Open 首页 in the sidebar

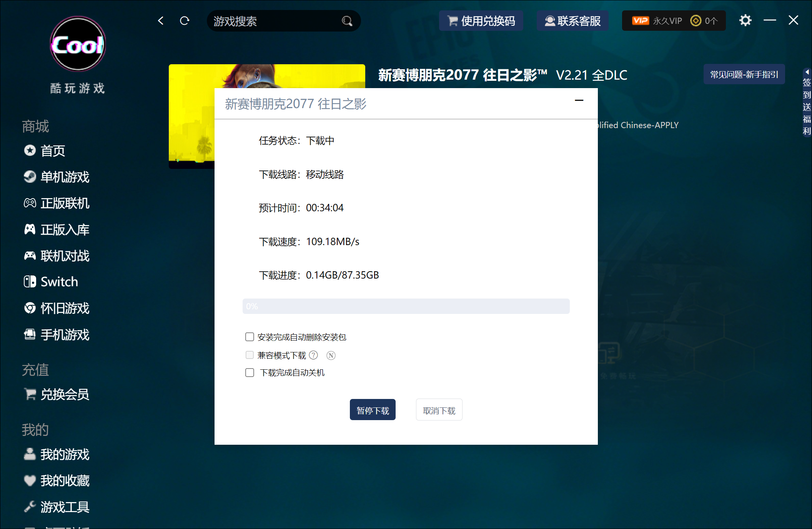click(x=45, y=150)
